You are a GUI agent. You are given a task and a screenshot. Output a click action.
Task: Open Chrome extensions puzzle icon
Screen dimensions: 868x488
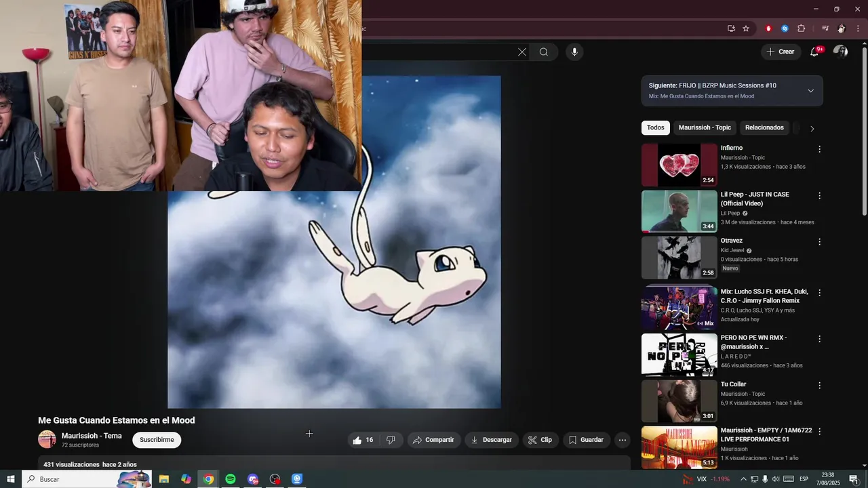tap(801, 28)
